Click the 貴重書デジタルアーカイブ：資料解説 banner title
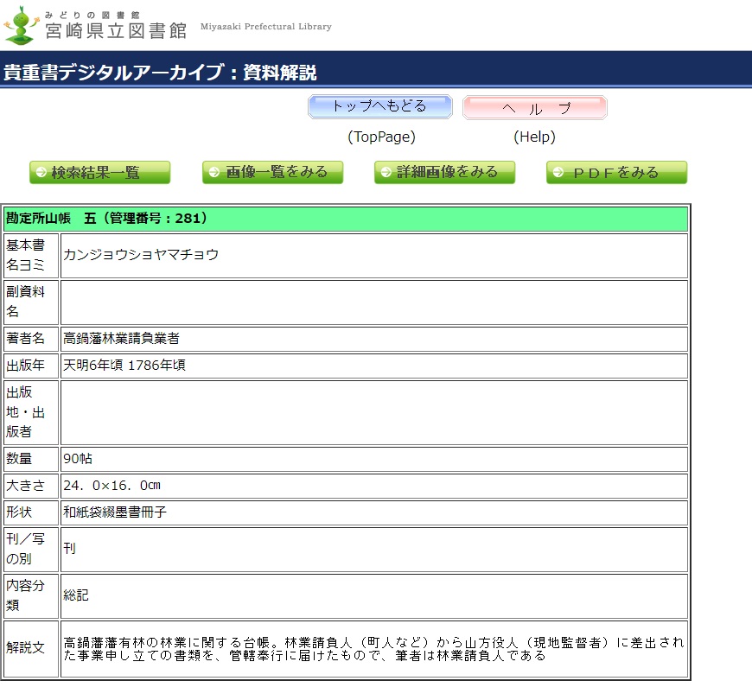 click(160, 73)
